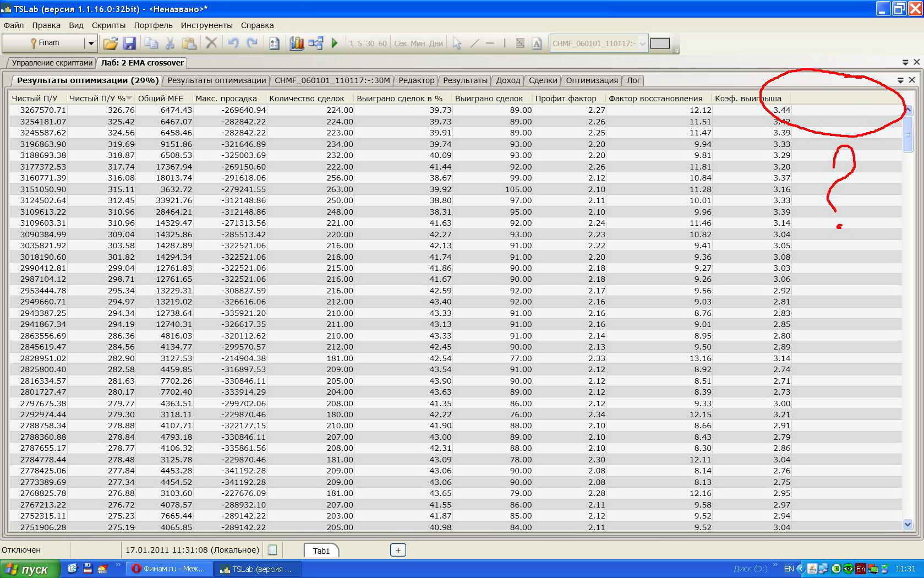
Task: Click the bar chart toolbar icon
Action: [297, 43]
